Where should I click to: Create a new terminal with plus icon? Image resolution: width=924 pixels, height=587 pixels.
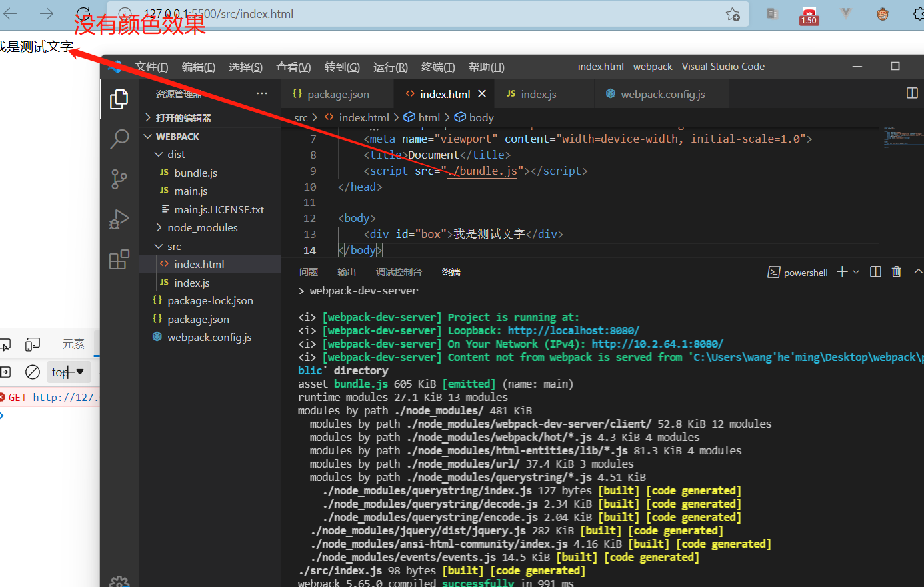(842, 272)
